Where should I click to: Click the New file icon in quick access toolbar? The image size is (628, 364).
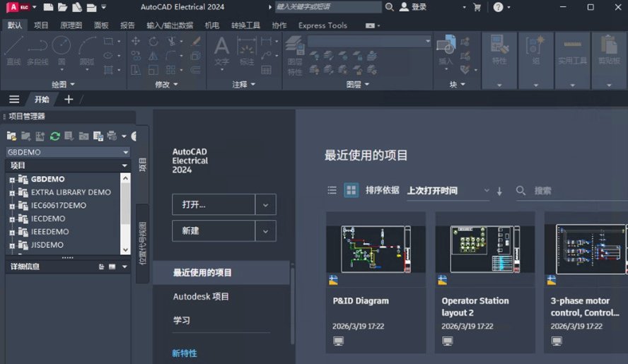coord(49,7)
